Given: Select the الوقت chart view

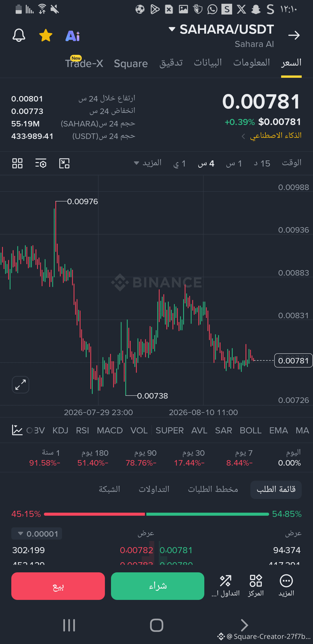Looking at the screenshot, I should click(292, 163).
